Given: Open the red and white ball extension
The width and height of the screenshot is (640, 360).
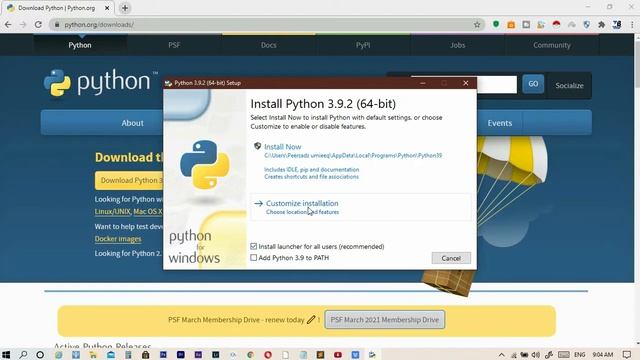Looking at the screenshot, I should [556, 24].
